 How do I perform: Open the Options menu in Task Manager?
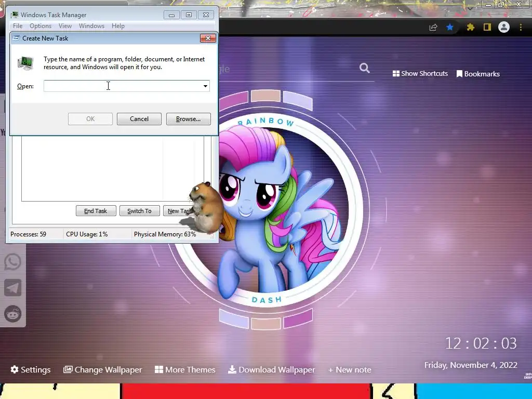click(41, 26)
